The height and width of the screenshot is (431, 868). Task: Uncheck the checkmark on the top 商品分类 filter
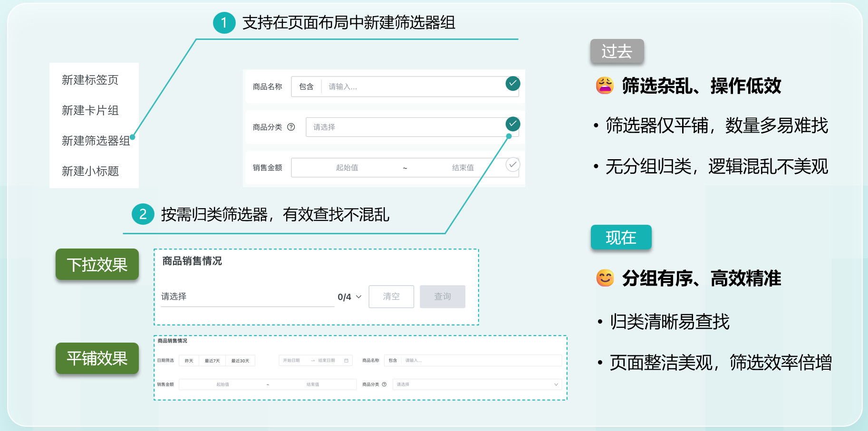[x=512, y=124]
